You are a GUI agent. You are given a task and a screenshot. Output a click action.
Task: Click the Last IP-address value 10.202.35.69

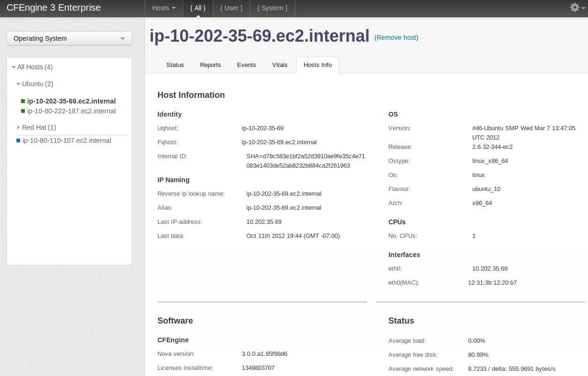click(264, 222)
